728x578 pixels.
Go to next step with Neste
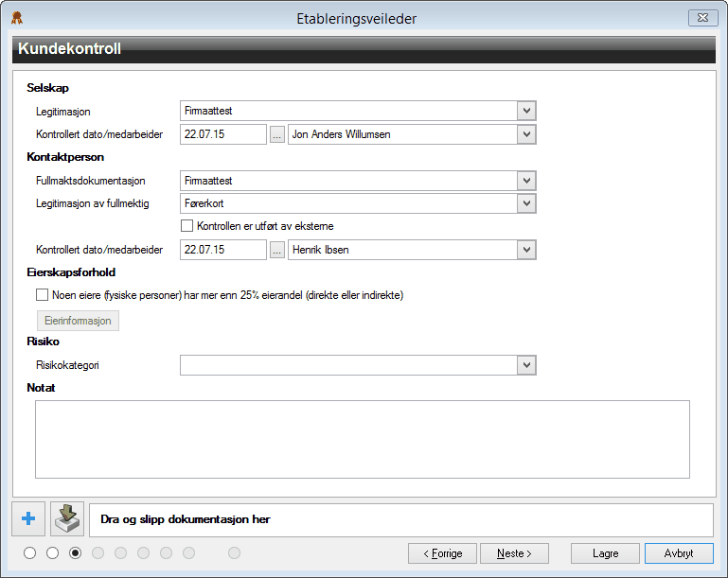click(x=514, y=553)
